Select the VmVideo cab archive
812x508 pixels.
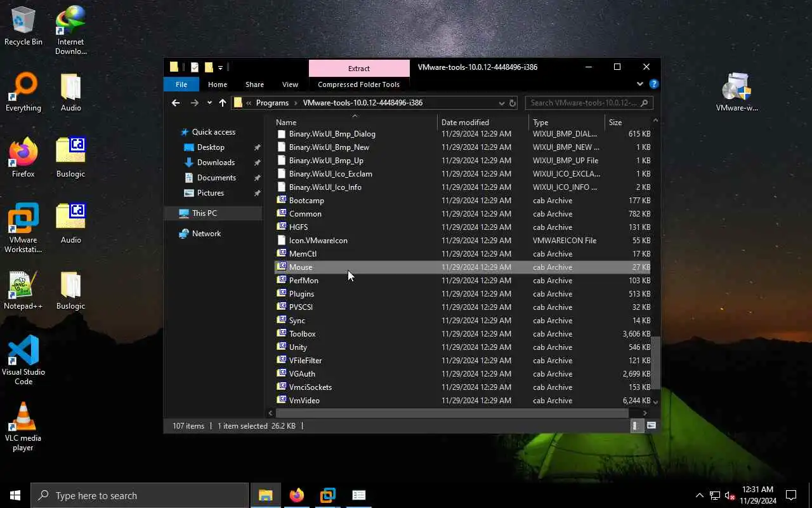click(x=462, y=401)
